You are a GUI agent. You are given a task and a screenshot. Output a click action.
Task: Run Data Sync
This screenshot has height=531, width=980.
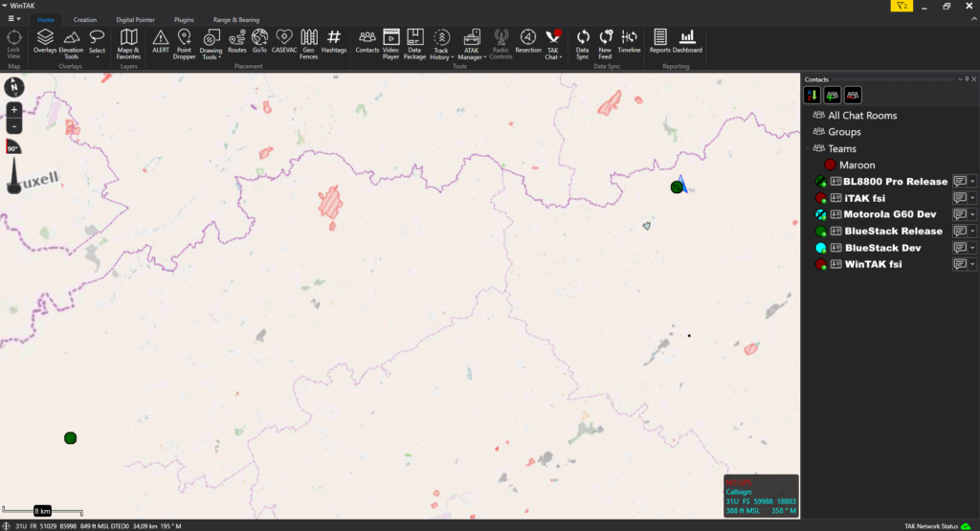583,44
